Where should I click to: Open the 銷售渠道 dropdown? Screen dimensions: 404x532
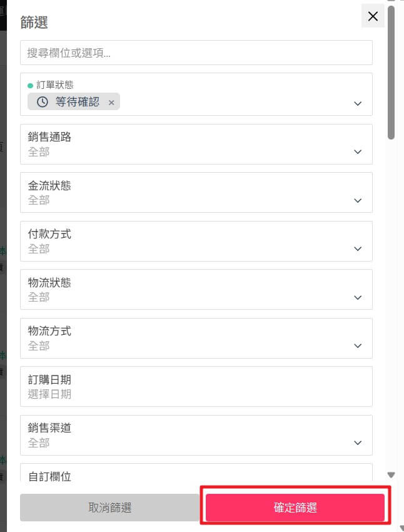point(196,435)
